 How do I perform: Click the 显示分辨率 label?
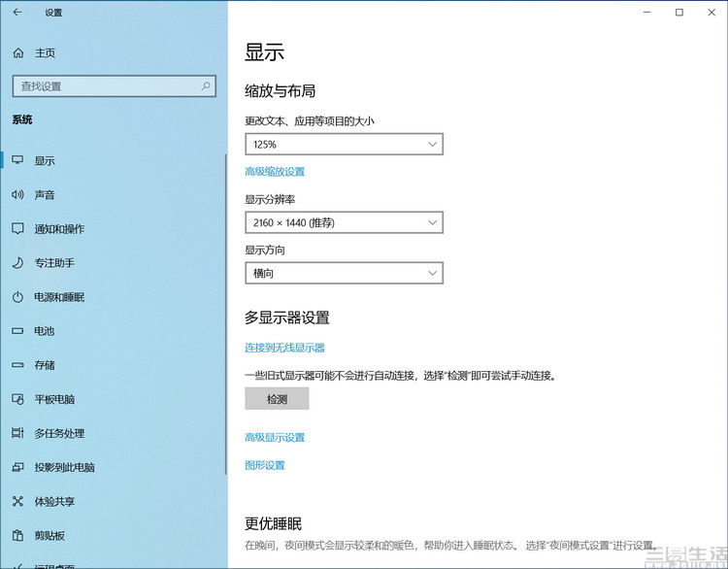tap(270, 200)
